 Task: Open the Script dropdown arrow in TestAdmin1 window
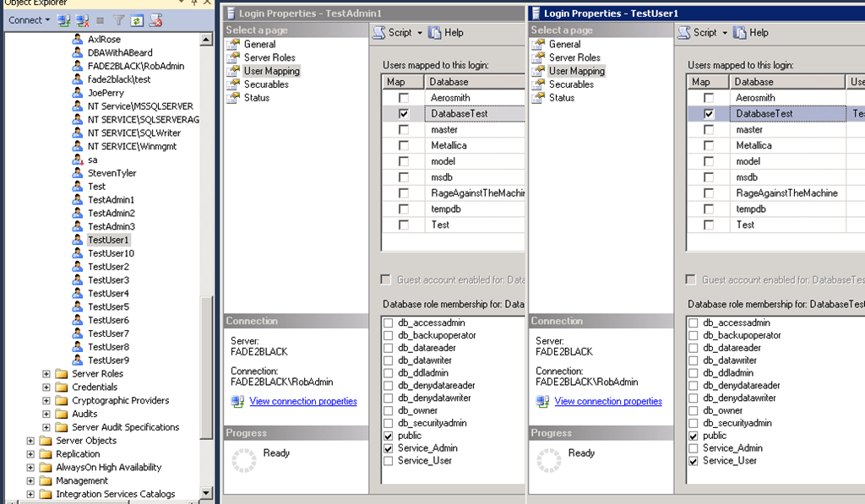pyautogui.click(x=420, y=33)
